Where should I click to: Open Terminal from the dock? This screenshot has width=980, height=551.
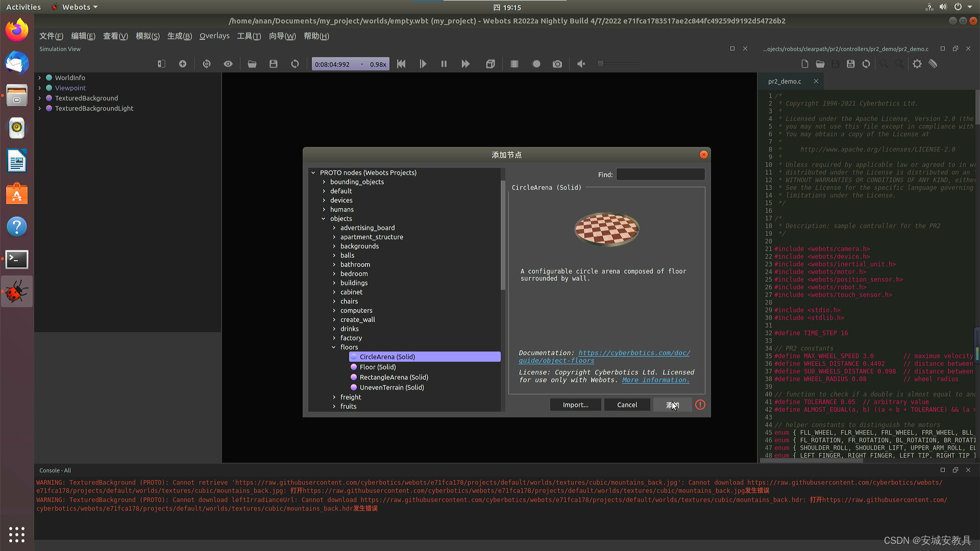pos(17,259)
